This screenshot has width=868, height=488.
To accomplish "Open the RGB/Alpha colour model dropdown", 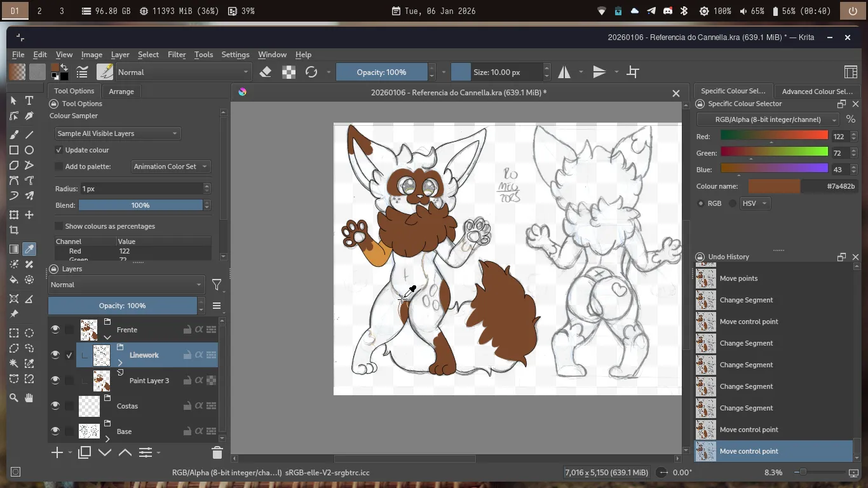I will pos(768,119).
